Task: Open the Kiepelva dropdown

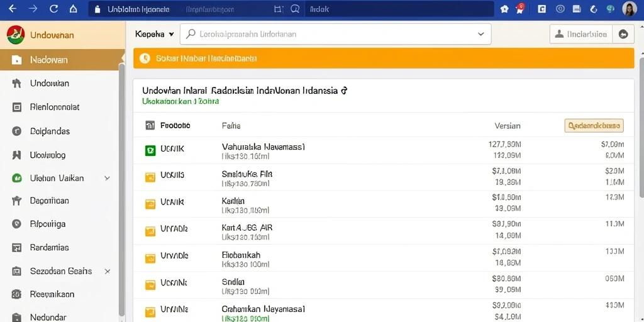Action: point(155,35)
